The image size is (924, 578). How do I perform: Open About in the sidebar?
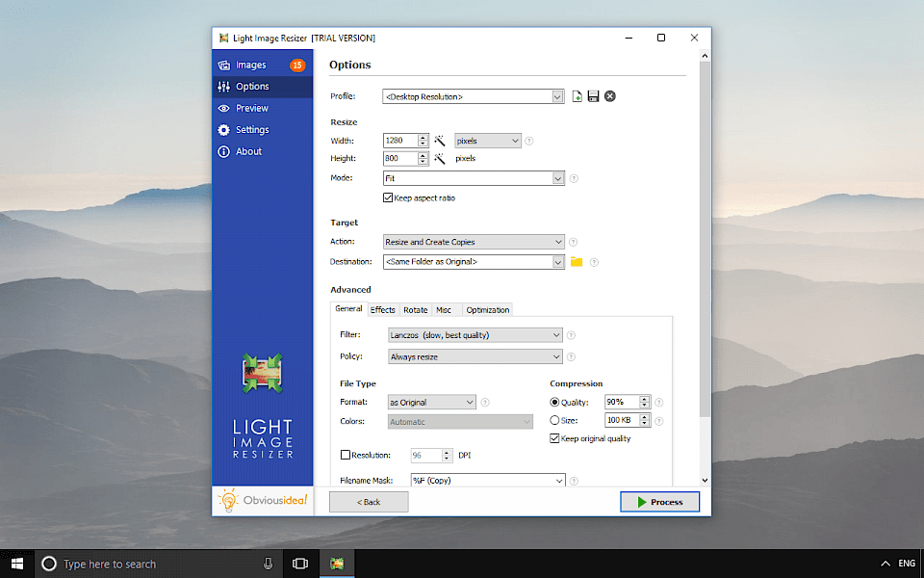(262, 151)
